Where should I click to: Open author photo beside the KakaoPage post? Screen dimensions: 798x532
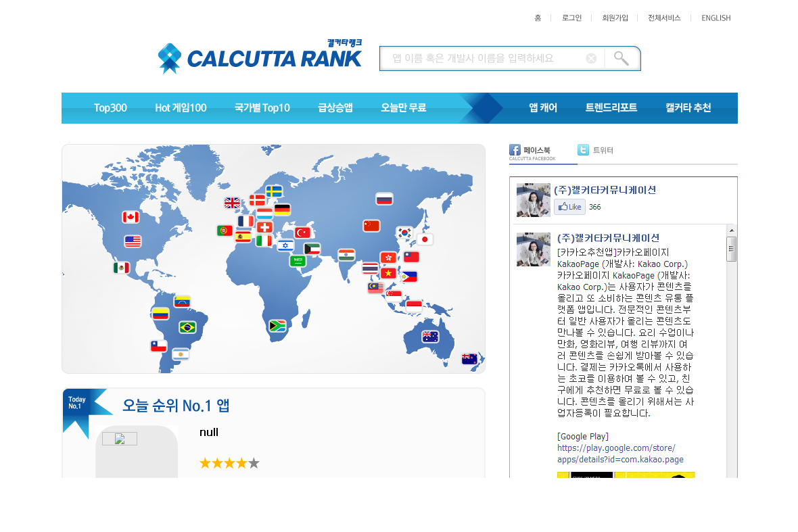[534, 249]
